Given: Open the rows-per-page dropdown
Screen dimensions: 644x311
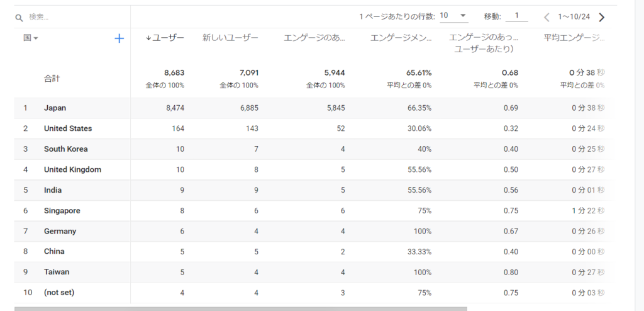Looking at the screenshot, I should tap(453, 16).
